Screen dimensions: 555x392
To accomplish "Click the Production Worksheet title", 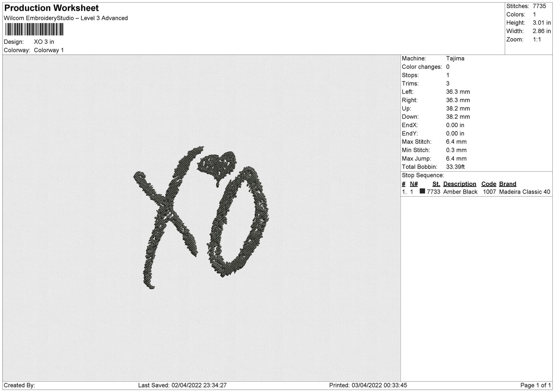I will click(x=51, y=8).
